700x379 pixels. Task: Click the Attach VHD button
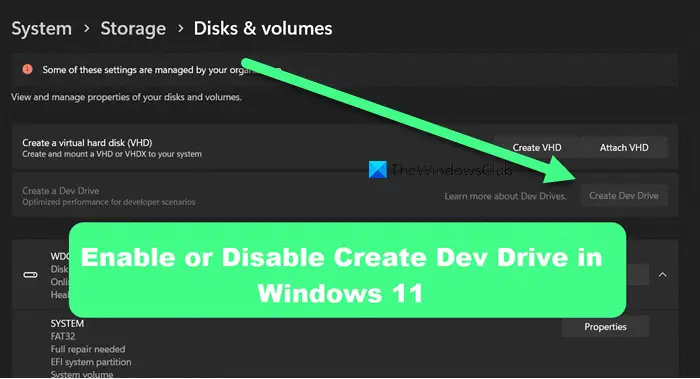(624, 147)
